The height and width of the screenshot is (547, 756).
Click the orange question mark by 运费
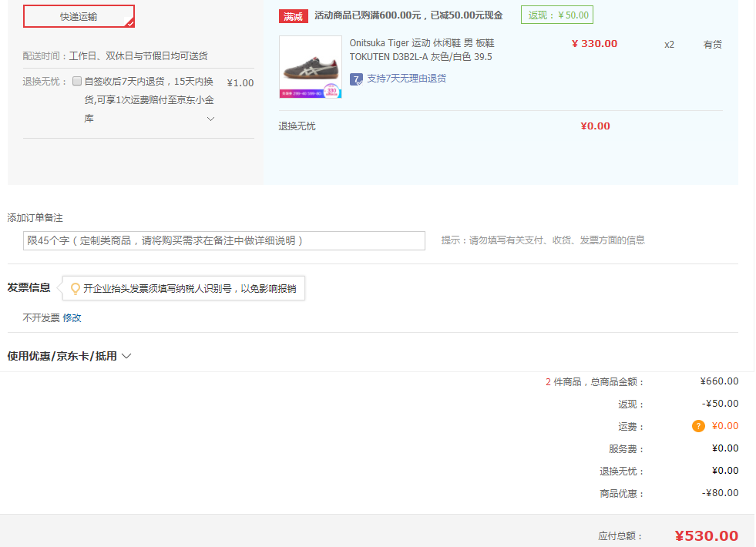698,426
